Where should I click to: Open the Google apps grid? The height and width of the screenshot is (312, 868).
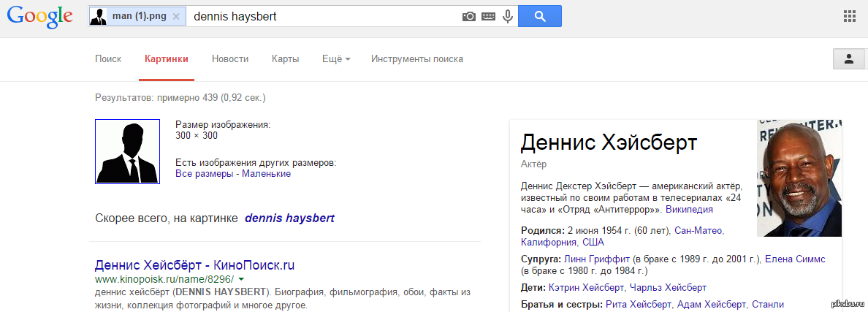[x=849, y=16]
